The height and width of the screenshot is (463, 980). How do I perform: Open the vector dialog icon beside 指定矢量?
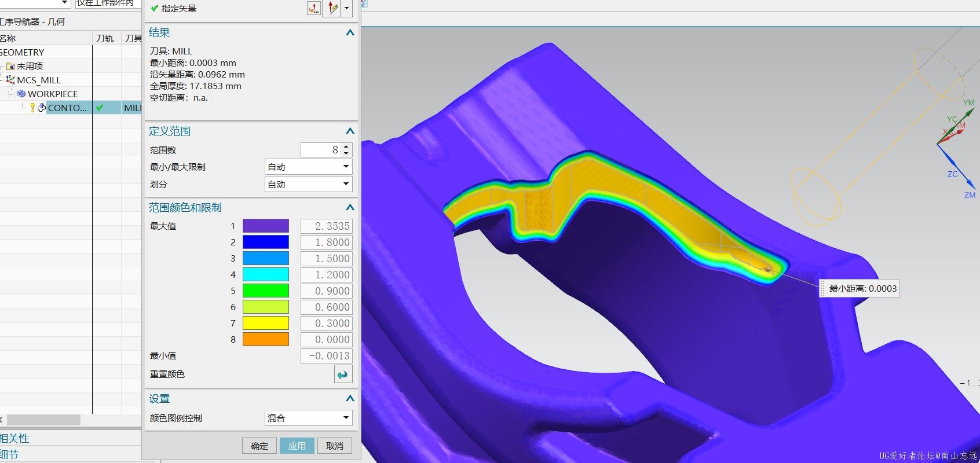point(313,8)
